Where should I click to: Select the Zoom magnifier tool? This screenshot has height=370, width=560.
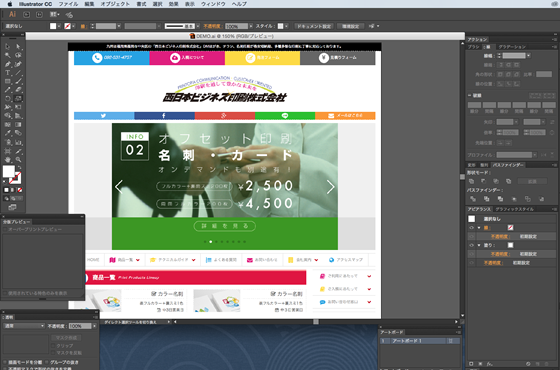click(18, 160)
